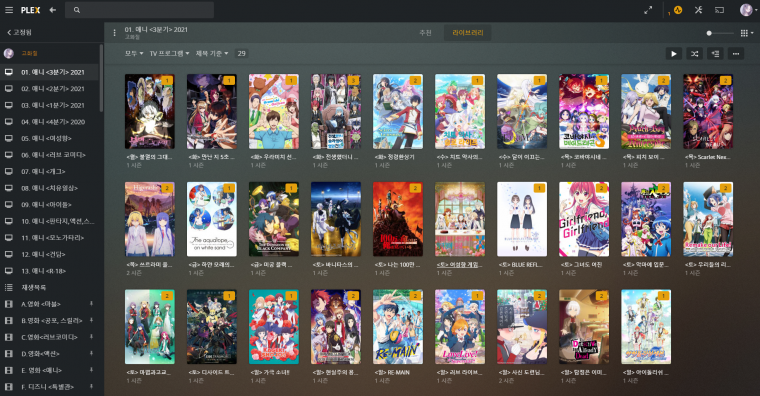Select the 라이브러리 tab
Screen dimensions: 760x396
[x=467, y=32]
